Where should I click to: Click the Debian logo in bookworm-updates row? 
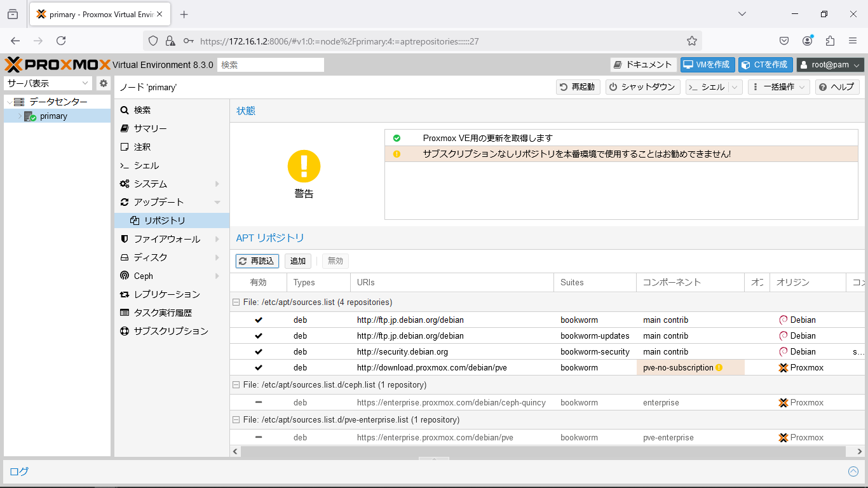(783, 335)
